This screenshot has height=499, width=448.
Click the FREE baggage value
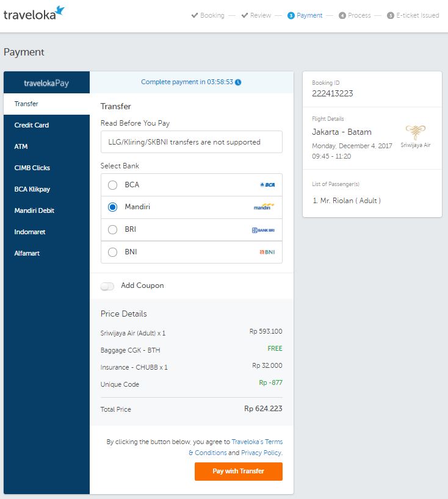coord(275,348)
